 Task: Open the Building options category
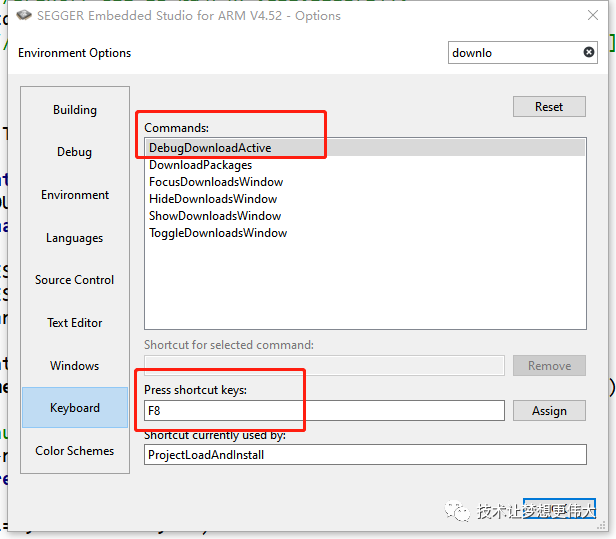(x=75, y=110)
